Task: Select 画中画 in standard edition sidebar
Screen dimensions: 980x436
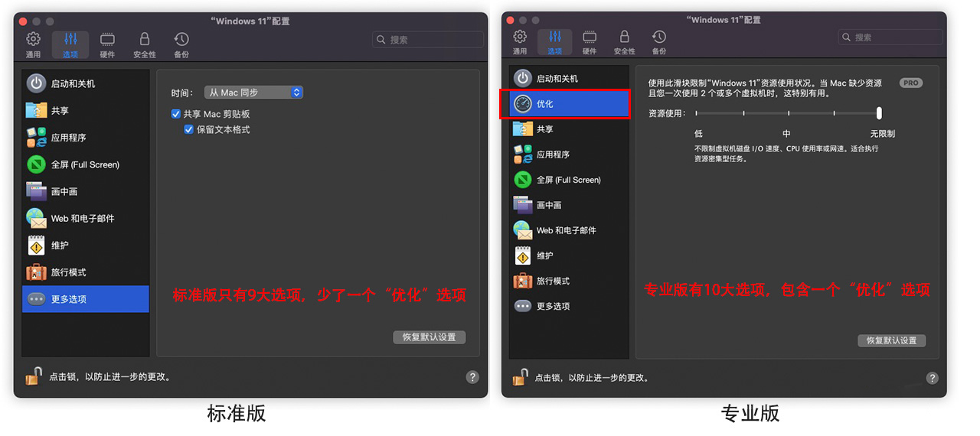Action: (86, 191)
